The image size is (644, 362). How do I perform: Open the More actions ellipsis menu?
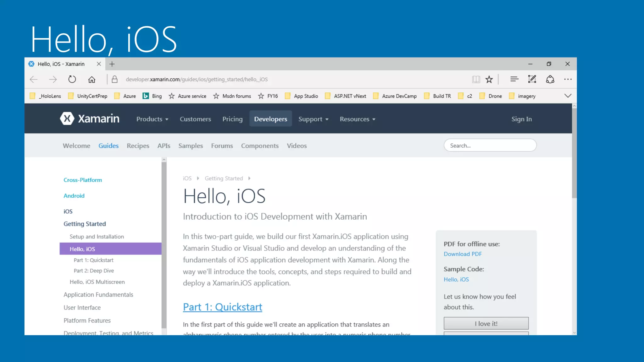click(x=568, y=79)
